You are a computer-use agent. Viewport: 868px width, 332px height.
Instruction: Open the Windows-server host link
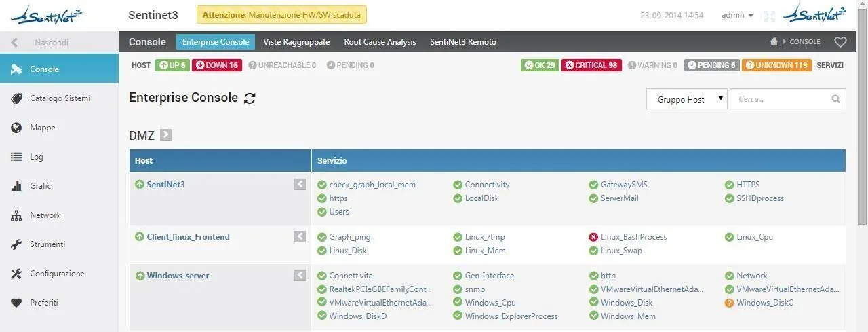pyautogui.click(x=178, y=276)
